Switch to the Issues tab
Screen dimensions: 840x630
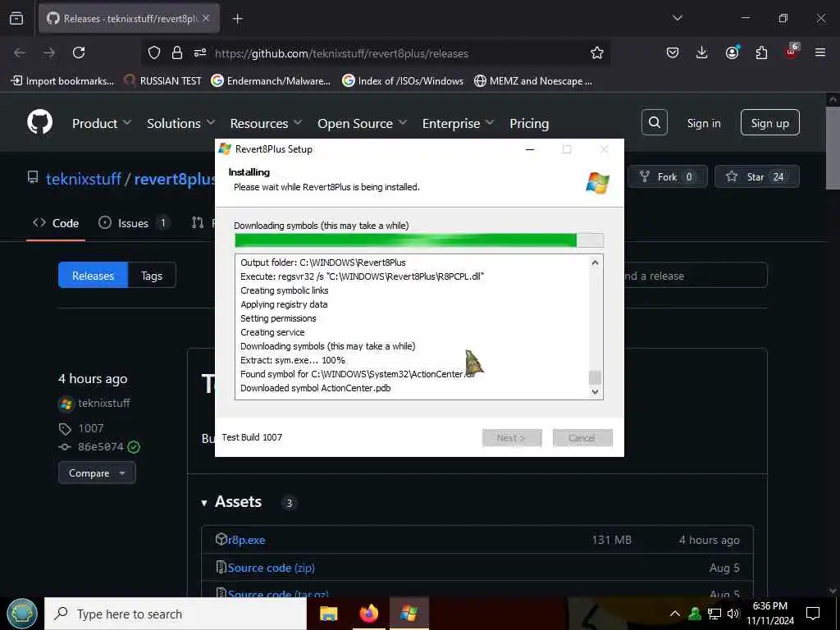click(134, 223)
